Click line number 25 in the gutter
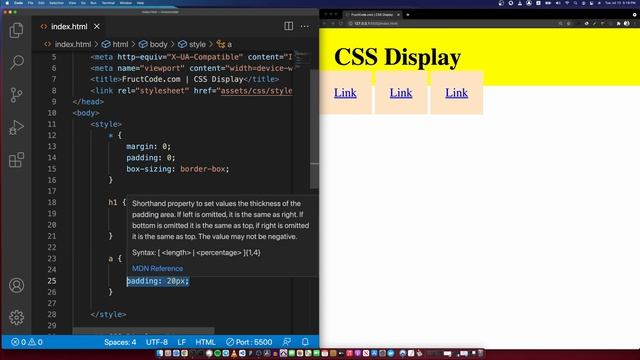Image resolution: width=640 pixels, height=360 pixels. [x=51, y=281]
